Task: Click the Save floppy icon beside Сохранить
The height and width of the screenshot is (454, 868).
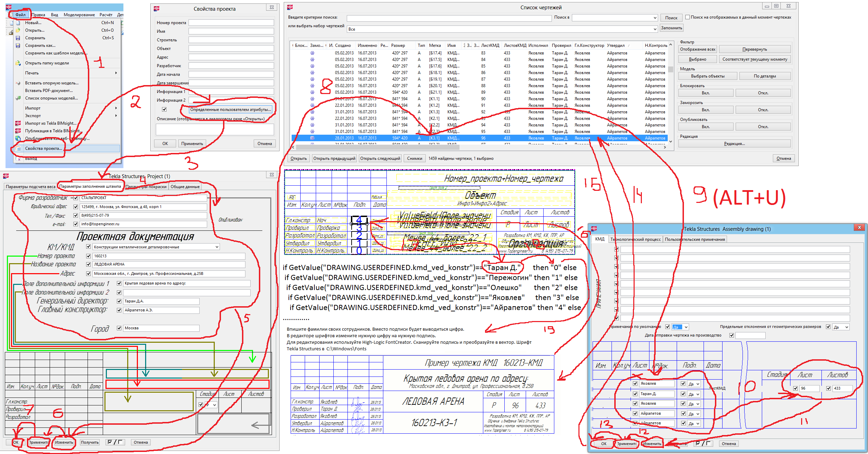Action: coord(18,38)
